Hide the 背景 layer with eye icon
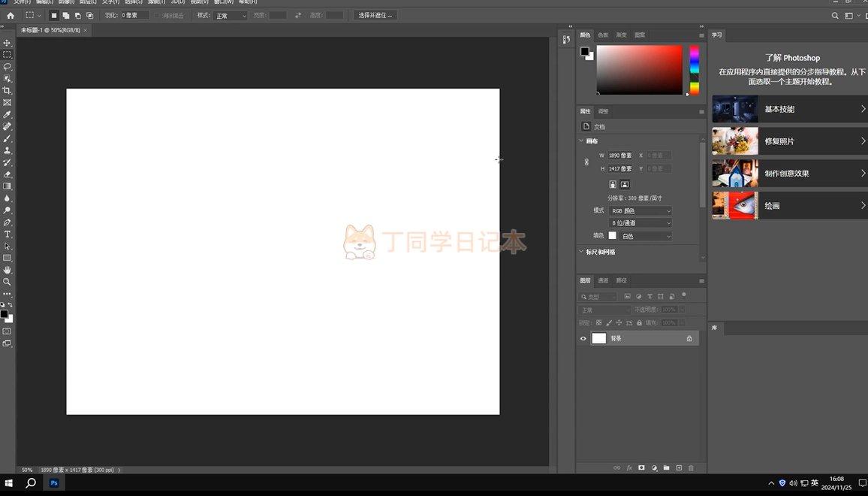This screenshot has height=496, width=868. pyautogui.click(x=583, y=339)
